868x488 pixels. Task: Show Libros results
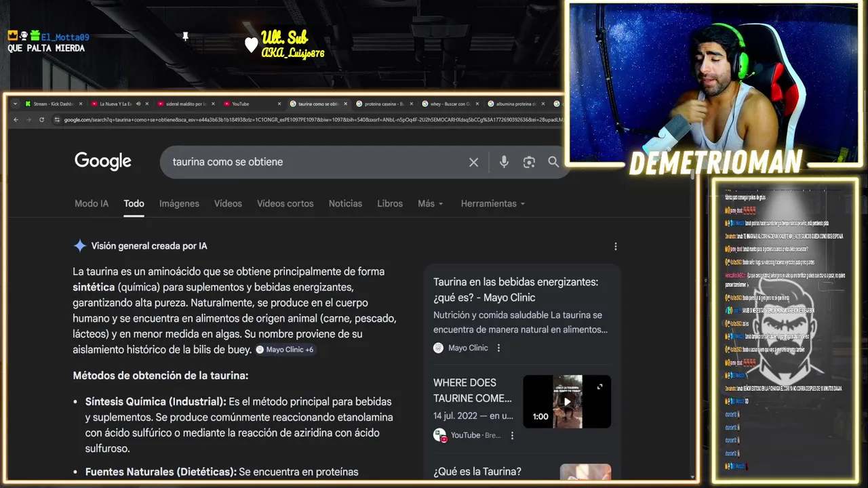(x=390, y=203)
